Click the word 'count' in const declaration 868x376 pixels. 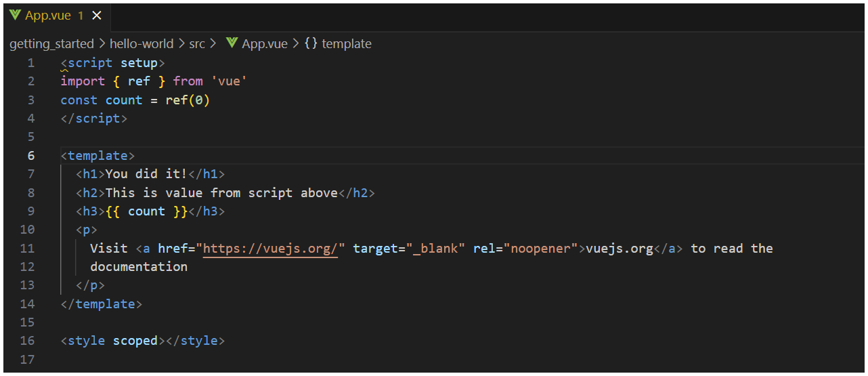tap(124, 100)
